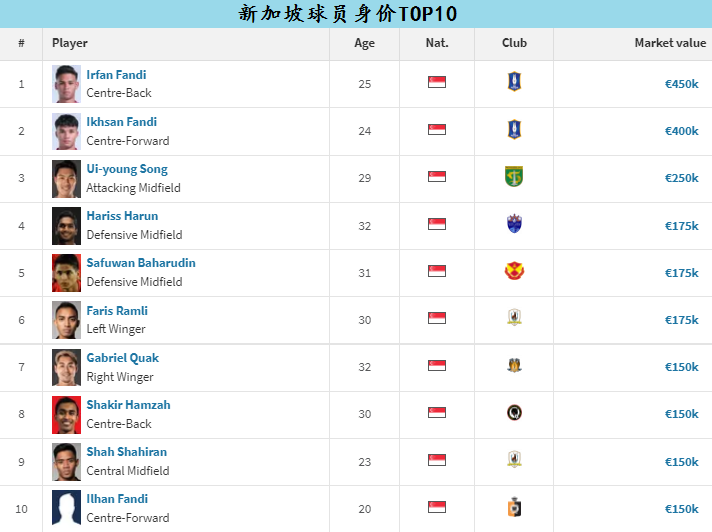
Task: Click Hariss Harun's portrait thumbnail
Action: 66,225
